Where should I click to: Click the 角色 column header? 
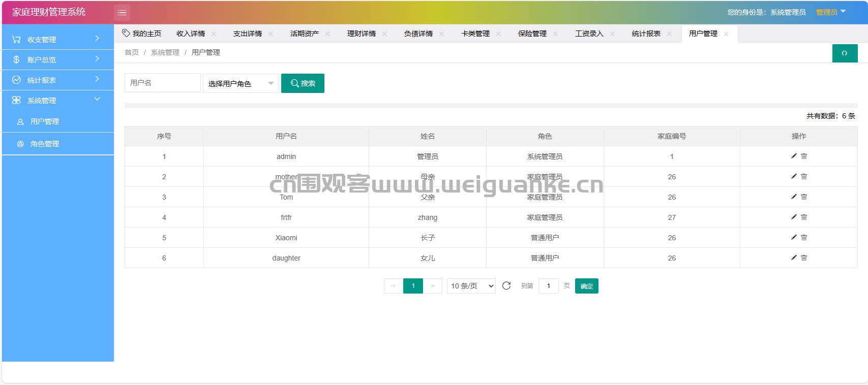[545, 136]
